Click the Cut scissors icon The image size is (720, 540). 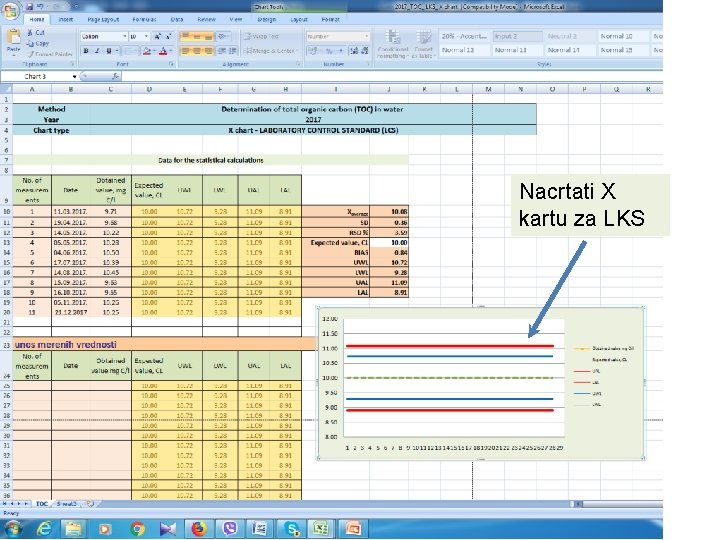30,33
